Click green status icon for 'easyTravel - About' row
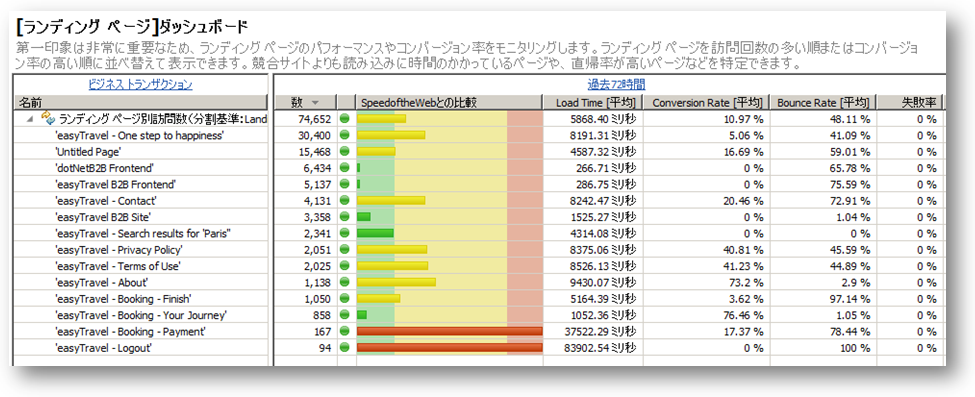The image size is (975, 397). coord(344,283)
